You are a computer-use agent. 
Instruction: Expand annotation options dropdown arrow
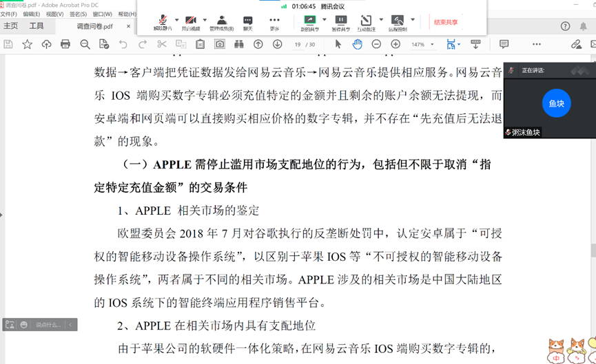[x=381, y=20]
